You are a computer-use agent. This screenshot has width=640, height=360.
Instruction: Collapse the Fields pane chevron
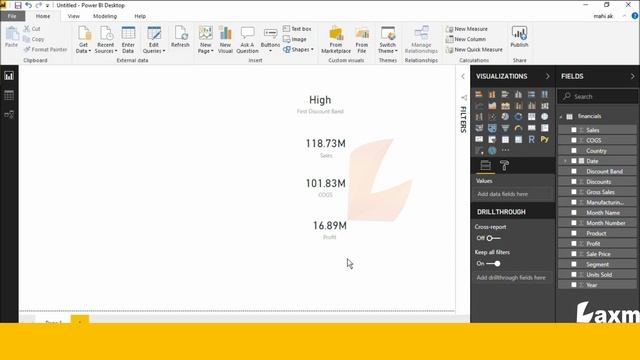pyautogui.click(x=633, y=76)
